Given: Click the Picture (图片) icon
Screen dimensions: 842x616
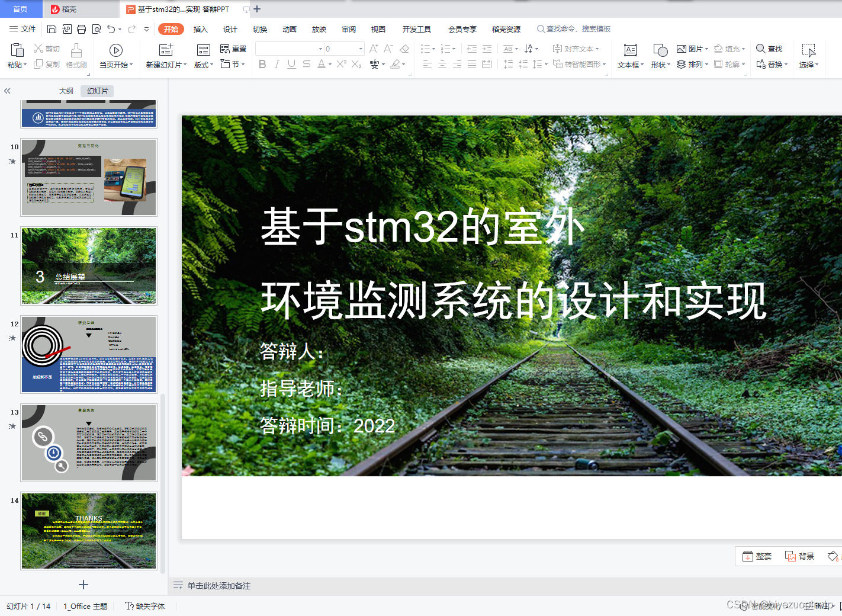Looking at the screenshot, I should [x=682, y=49].
